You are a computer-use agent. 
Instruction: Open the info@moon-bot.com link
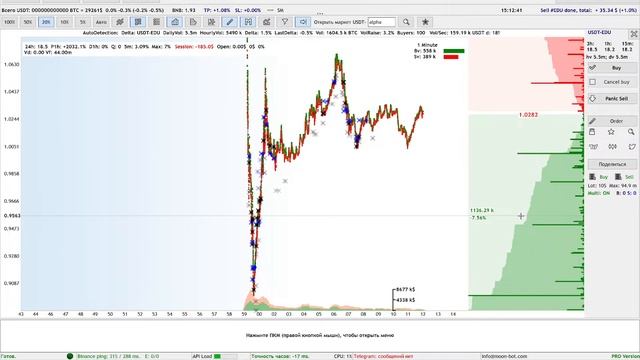point(504,356)
